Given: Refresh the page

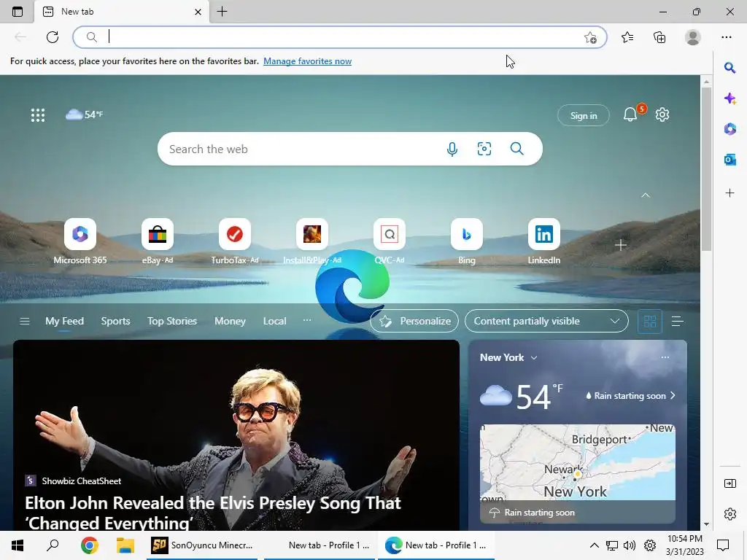Looking at the screenshot, I should click(x=53, y=37).
